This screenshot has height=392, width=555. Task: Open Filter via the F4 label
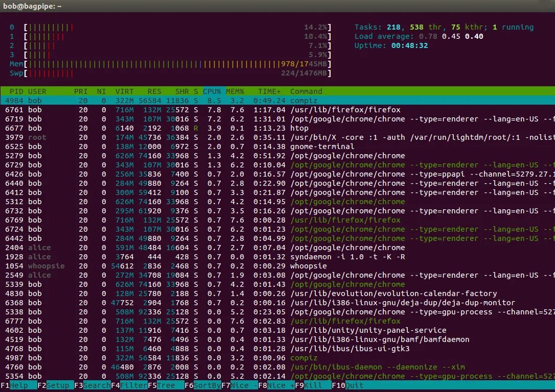point(133,385)
